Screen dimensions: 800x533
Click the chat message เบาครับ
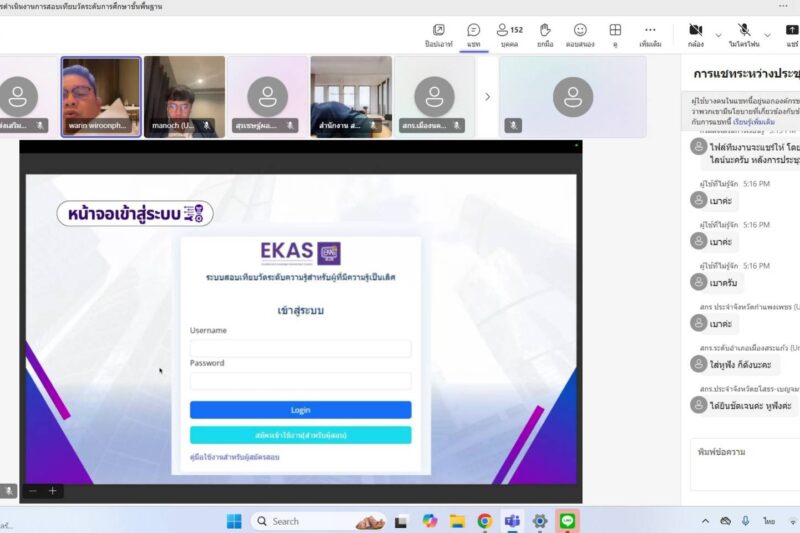[723, 283]
